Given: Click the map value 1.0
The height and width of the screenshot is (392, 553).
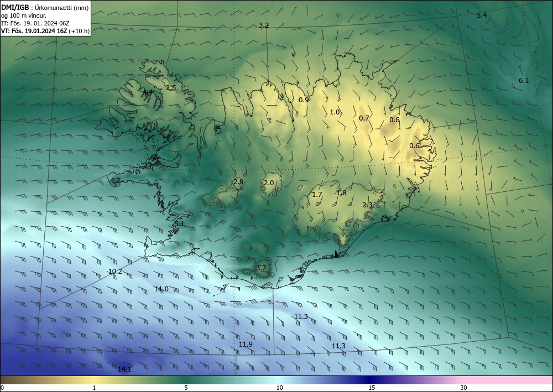Looking at the screenshot, I should 335,112.
